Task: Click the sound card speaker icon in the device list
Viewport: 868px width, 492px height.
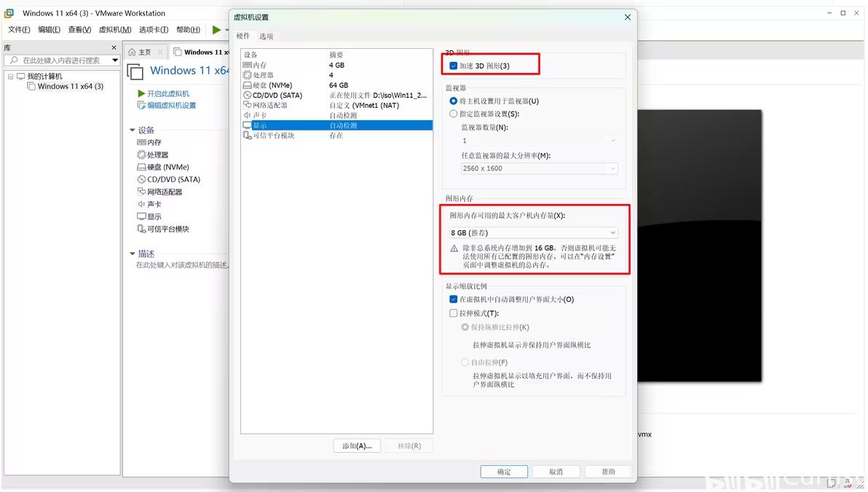Action: tap(248, 115)
